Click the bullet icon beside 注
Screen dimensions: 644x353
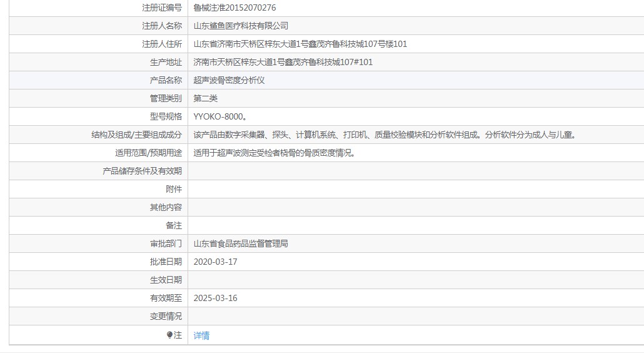(x=169, y=335)
